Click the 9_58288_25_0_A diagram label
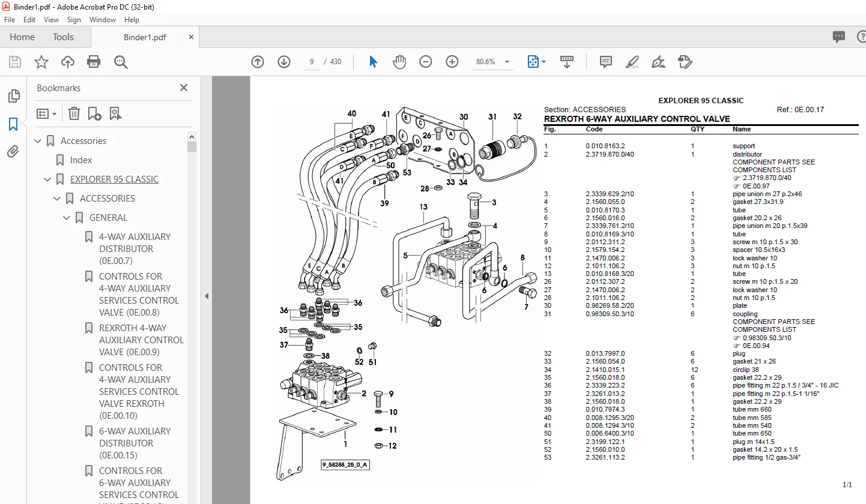Screen dimensions: 866x504 (x=345, y=464)
